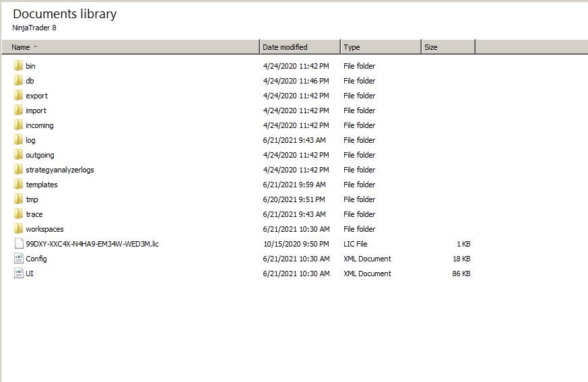Screen dimensions: 588x382
Task: Click the workspaces folder icon
Action: point(18,229)
